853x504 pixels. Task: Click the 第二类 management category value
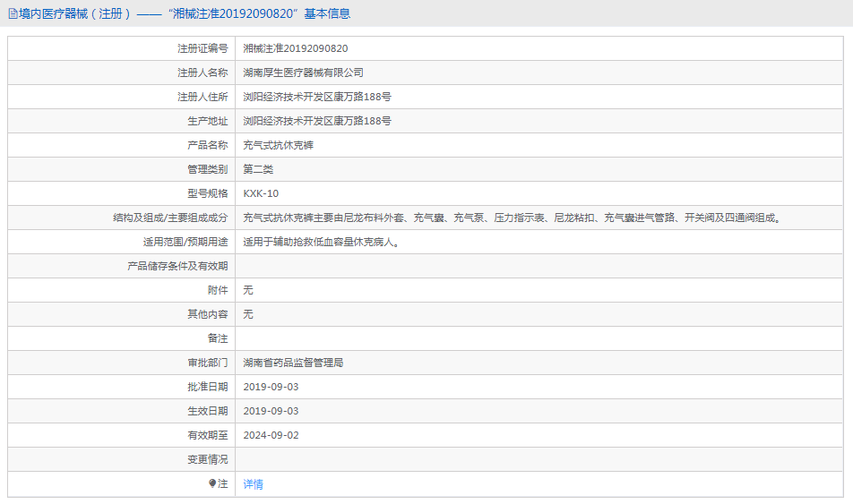(258, 169)
